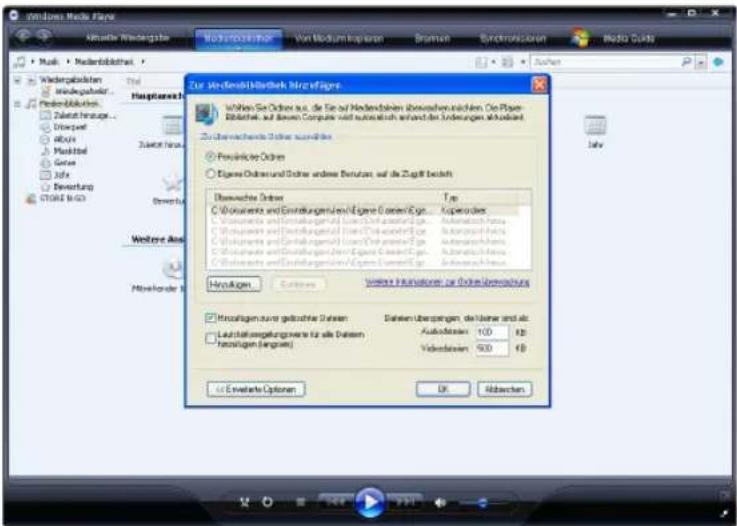Click the Stop button in playback bar
This screenshot has height=526, width=737.
301,502
